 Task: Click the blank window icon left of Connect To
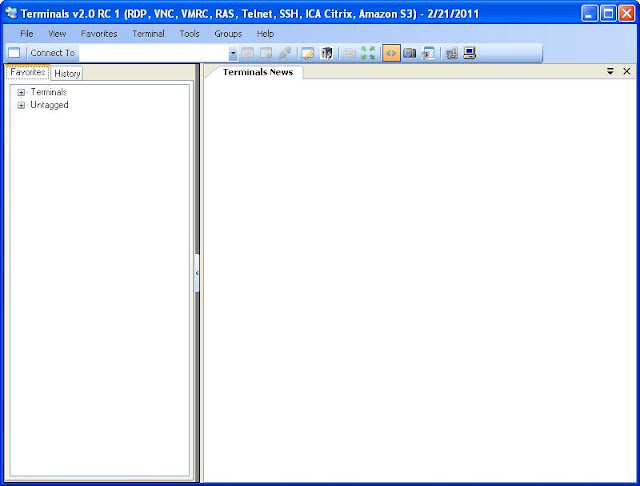point(14,53)
